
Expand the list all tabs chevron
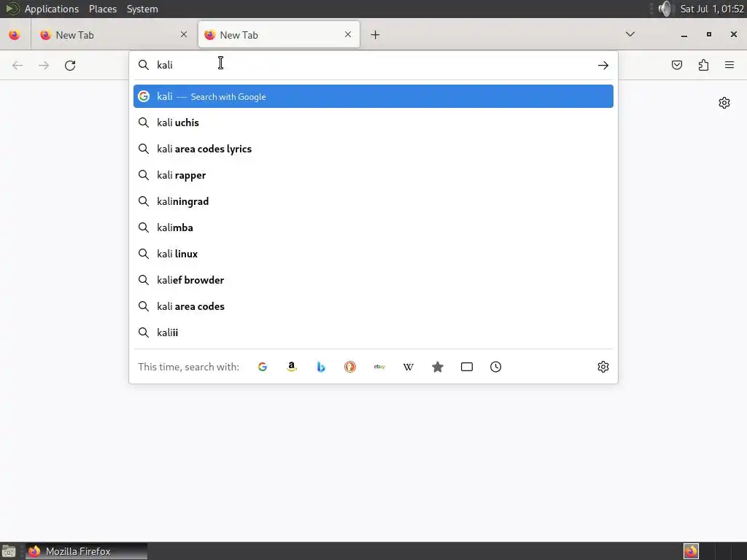(x=630, y=34)
